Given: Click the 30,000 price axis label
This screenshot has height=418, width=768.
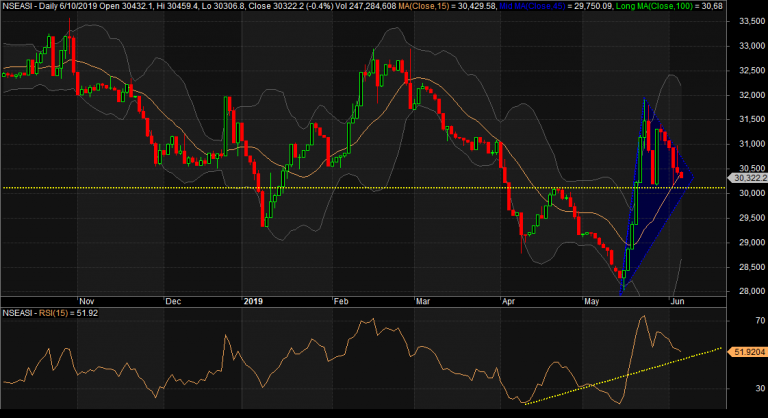Looking at the screenshot, I should tap(751, 193).
